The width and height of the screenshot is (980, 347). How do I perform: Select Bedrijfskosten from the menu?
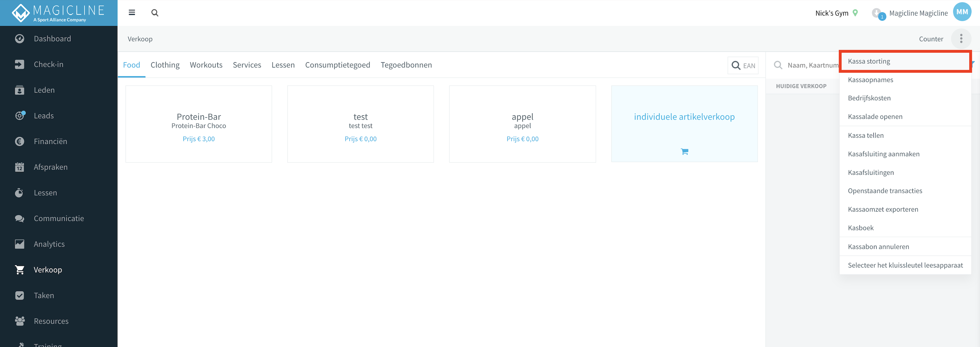pos(905,98)
